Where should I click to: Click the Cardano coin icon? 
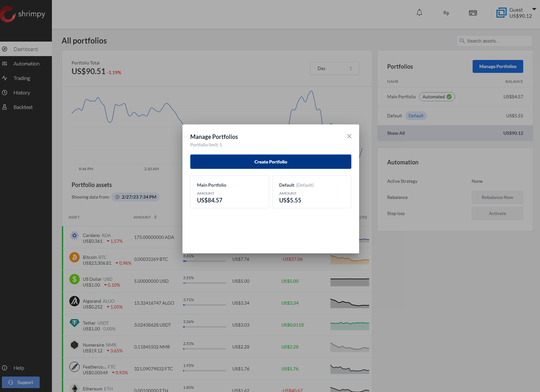click(74, 236)
